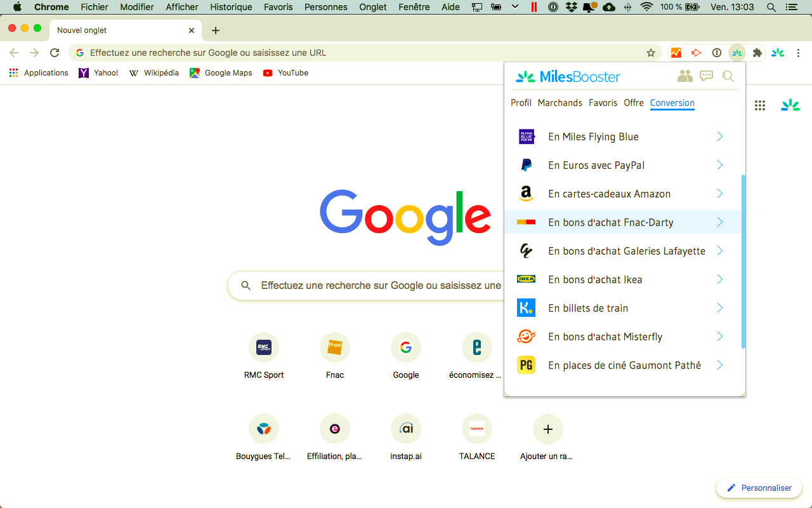Open the Chrome three-dot menu
The height and width of the screenshot is (508, 812).
coord(799,53)
